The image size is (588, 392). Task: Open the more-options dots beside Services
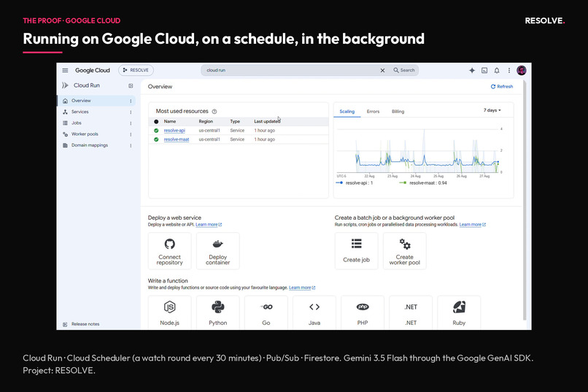point(131,112)
